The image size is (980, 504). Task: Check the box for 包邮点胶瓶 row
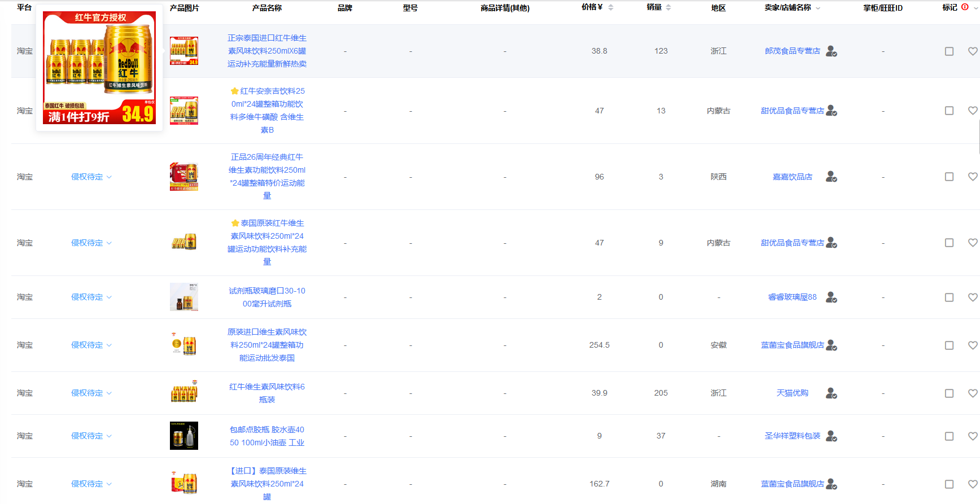(950, 436)
